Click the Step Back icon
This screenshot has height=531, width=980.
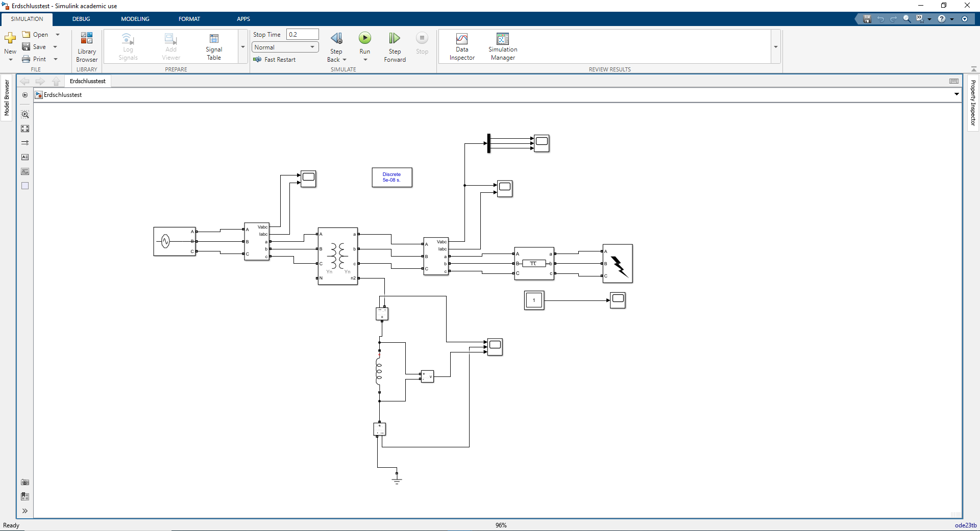336,39
